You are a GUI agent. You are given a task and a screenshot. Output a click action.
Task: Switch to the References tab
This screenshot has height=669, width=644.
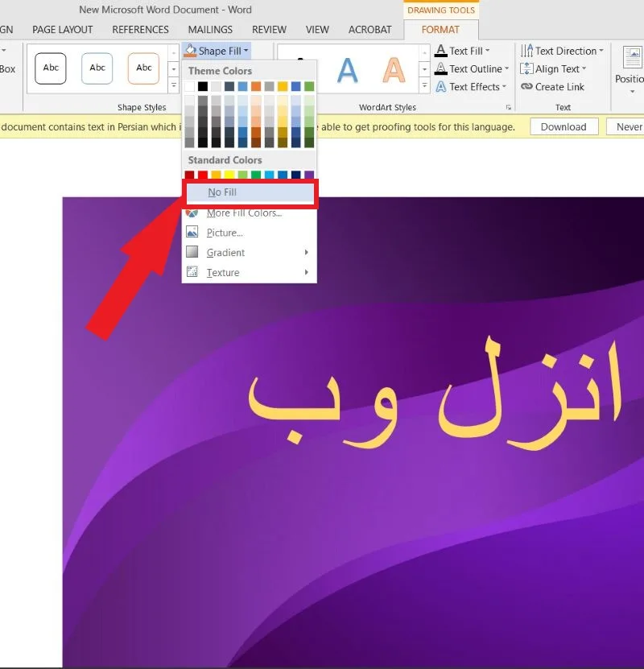(140, 30)
